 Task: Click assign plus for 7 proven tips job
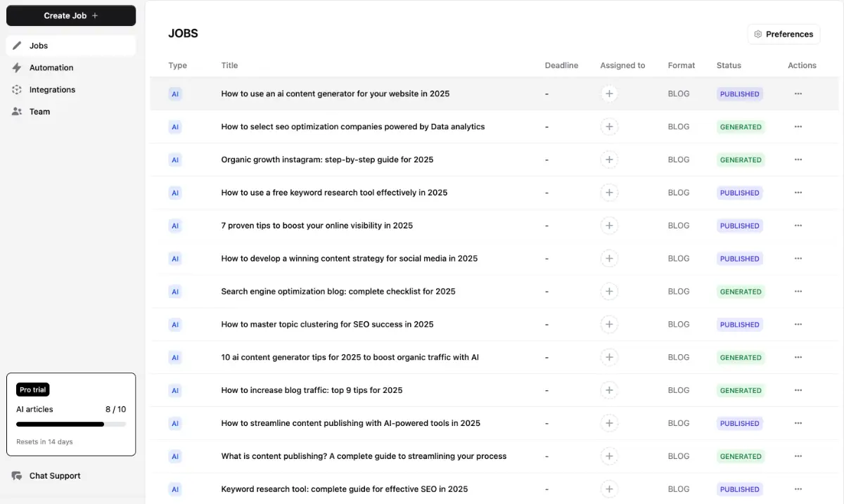(x=609, y=226)
